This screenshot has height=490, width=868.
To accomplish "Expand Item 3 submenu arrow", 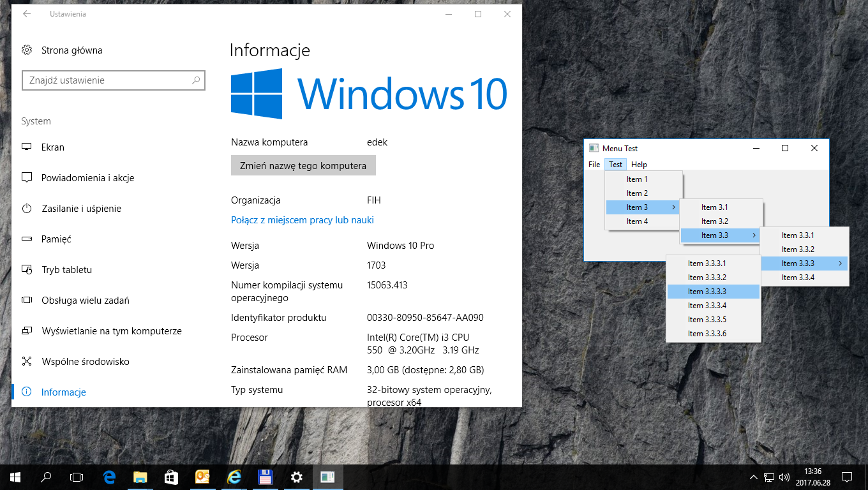I will (674, 207).
